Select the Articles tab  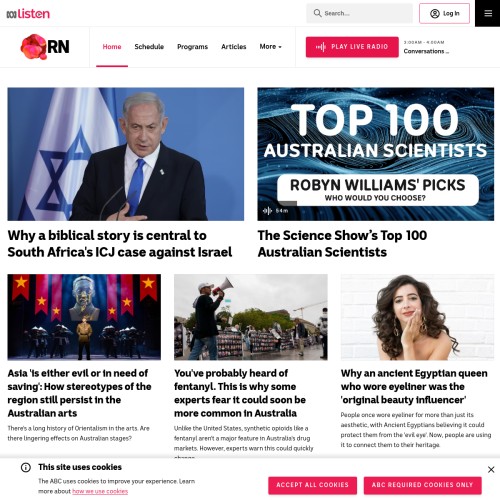tap(234, 47)
